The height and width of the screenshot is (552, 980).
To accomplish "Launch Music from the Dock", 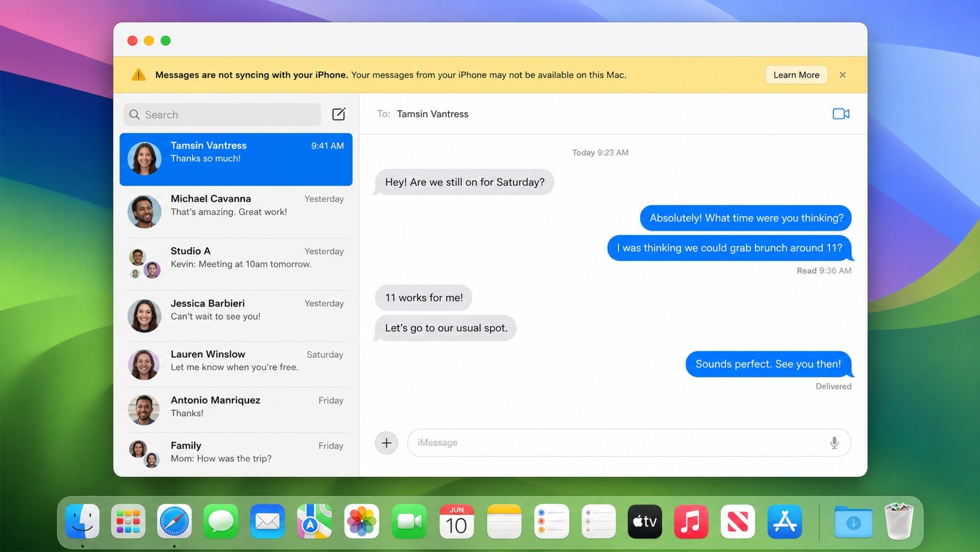I will click(691, 521).
